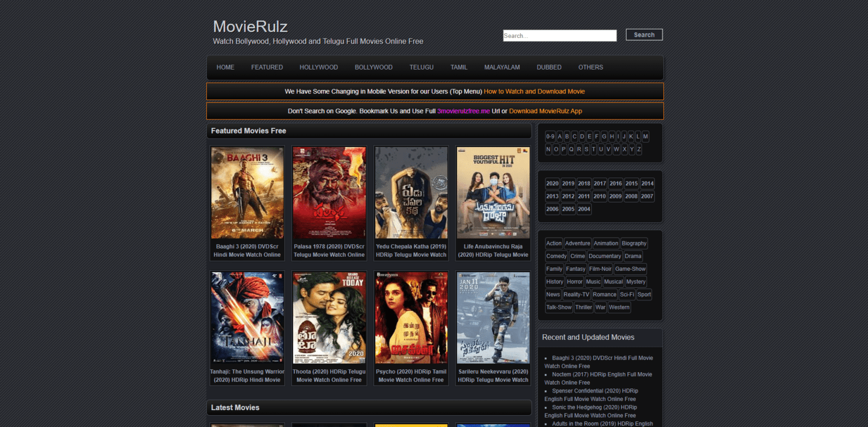Open Noctem (2017) HDRip recent movie link
This screenshot has height=427, width=868.
[598, 378]
